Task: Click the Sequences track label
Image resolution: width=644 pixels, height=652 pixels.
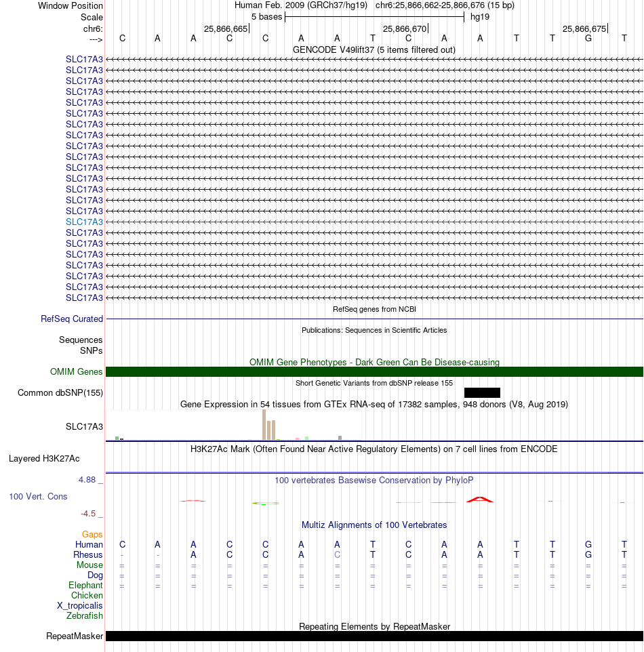Action: click(x=81, y=340)
